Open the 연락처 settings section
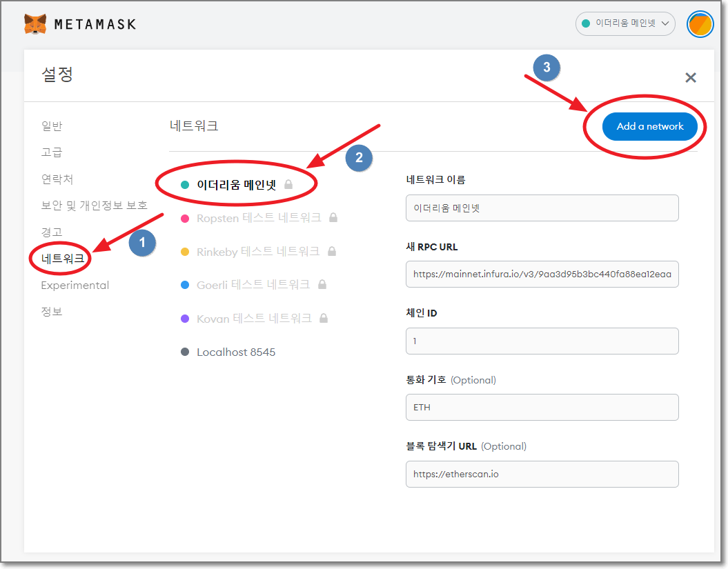 click(x=55, y=179)
